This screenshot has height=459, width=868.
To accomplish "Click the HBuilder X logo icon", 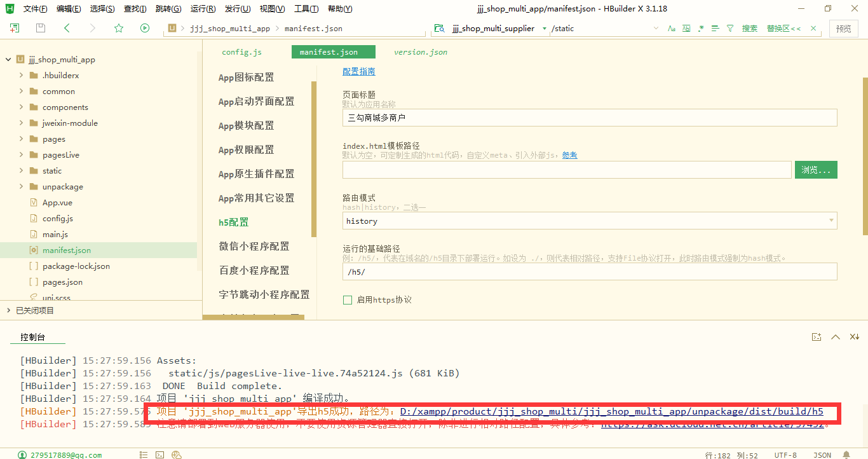I will pyautogui.click(x=10, y=9).
